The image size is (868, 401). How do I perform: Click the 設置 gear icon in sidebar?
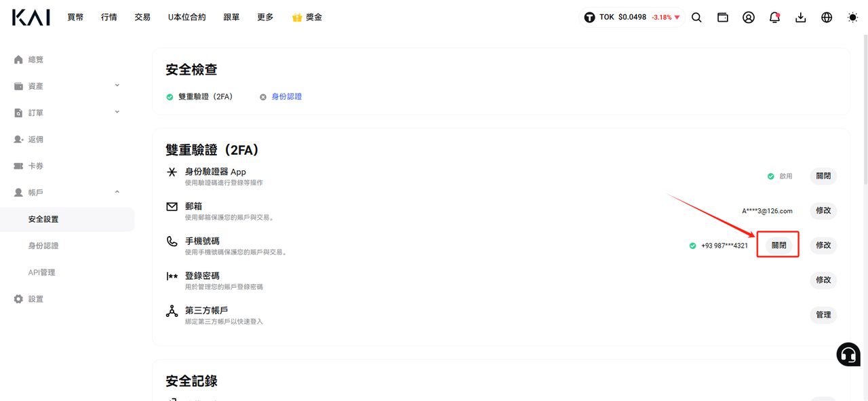[x=18, y=299]
